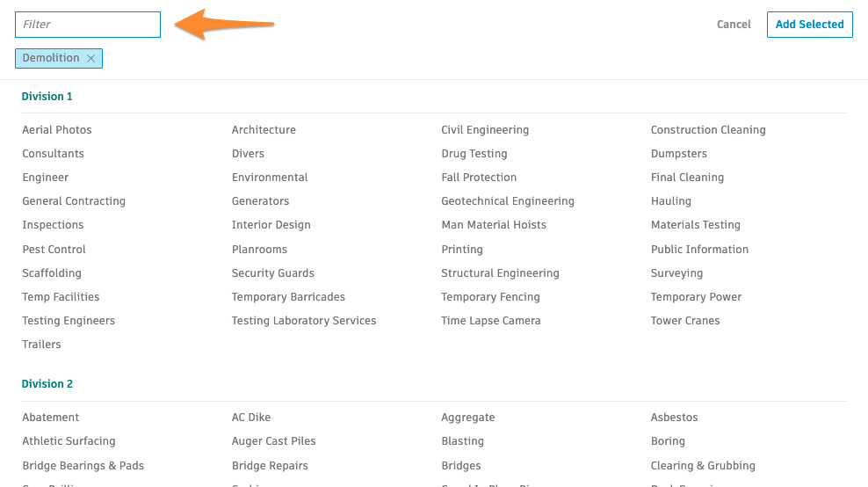Viewport: 868px width, 487px height.
Task: Pick Construction Cleaning option
Action: 708,130
